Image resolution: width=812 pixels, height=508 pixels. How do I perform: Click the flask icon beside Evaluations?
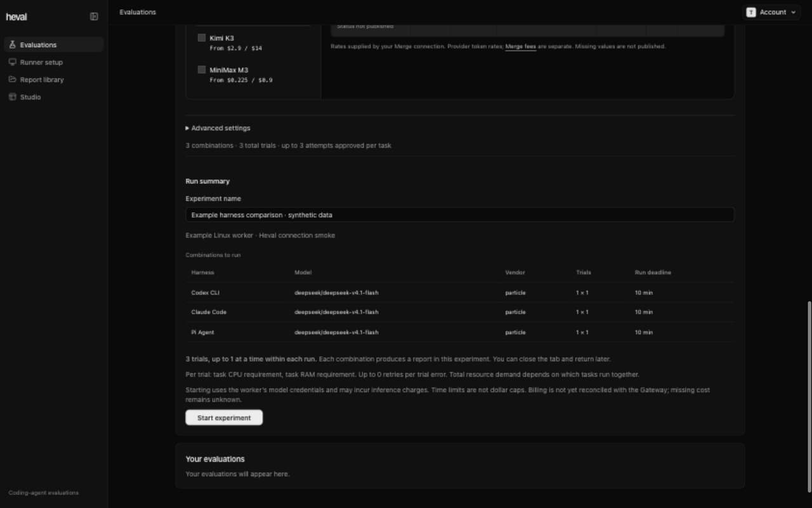[13, 45]
